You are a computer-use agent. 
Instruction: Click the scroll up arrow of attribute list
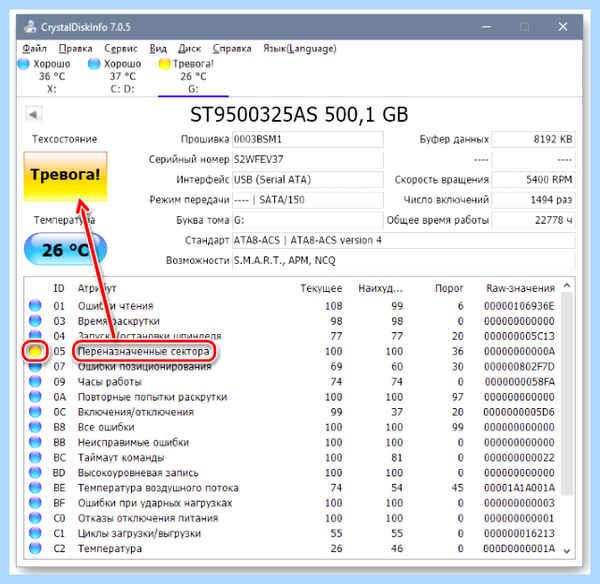coord(567,285)
